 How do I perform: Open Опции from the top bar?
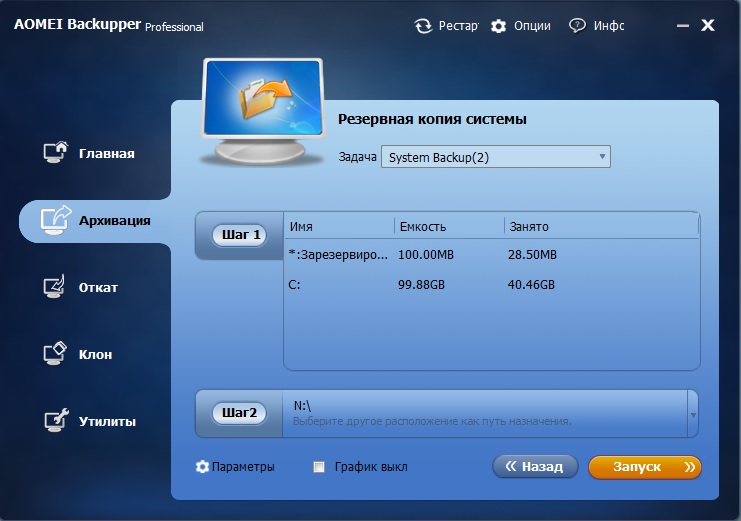tap(532, 26)
